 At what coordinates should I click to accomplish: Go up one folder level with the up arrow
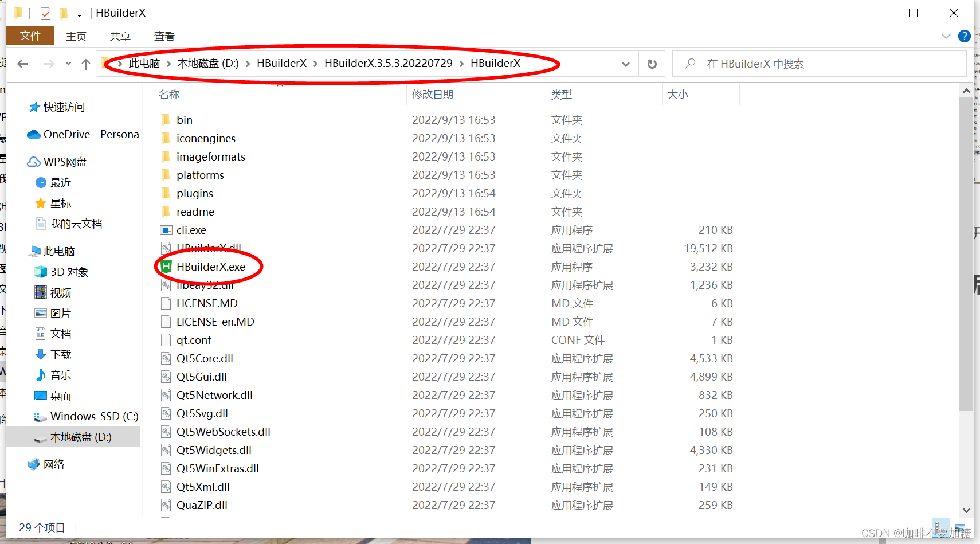[x=86, y=64]
